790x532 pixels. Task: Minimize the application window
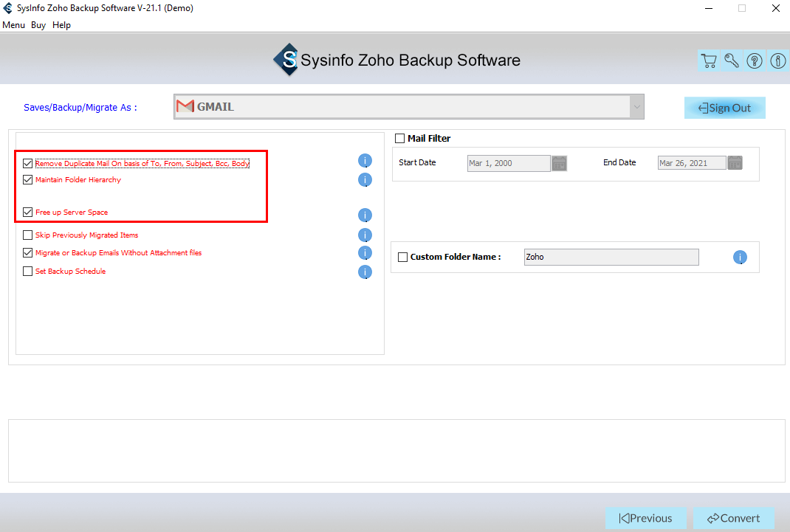coord(709,8)
